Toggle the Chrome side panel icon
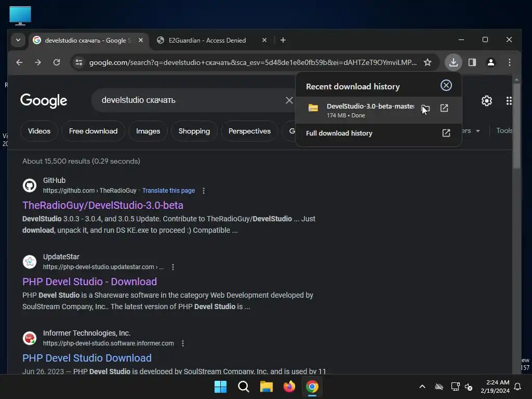Screen dimensions: 532x399 [472, 62]
